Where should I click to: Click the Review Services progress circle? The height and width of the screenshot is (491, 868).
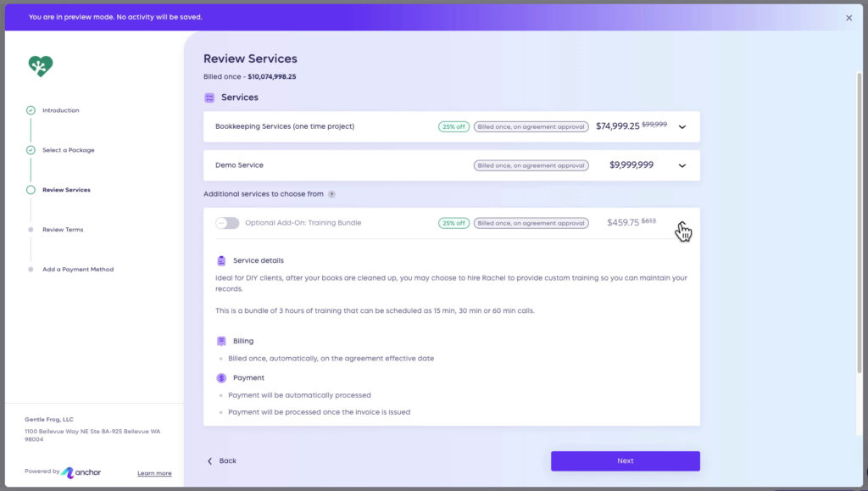click(29, 189)
